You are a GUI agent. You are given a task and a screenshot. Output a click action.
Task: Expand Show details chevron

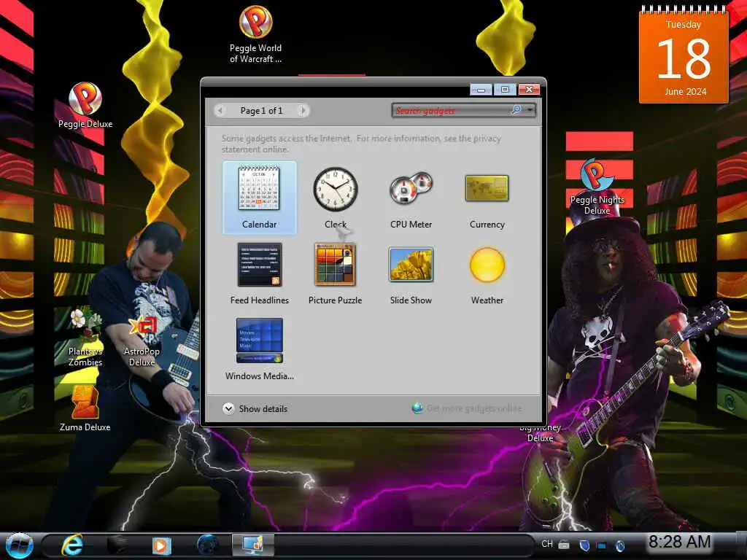click(228, 408)
